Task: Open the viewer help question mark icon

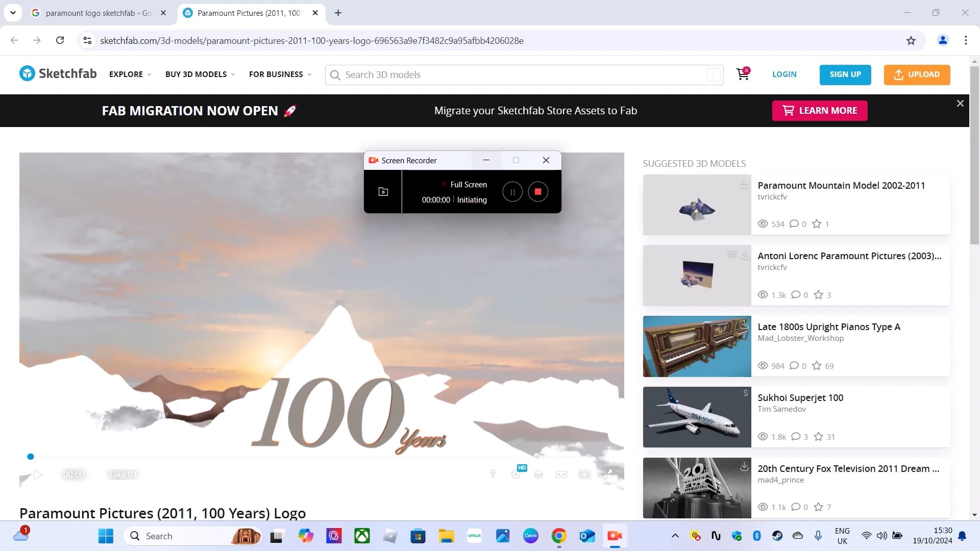Action: point(493,474)
